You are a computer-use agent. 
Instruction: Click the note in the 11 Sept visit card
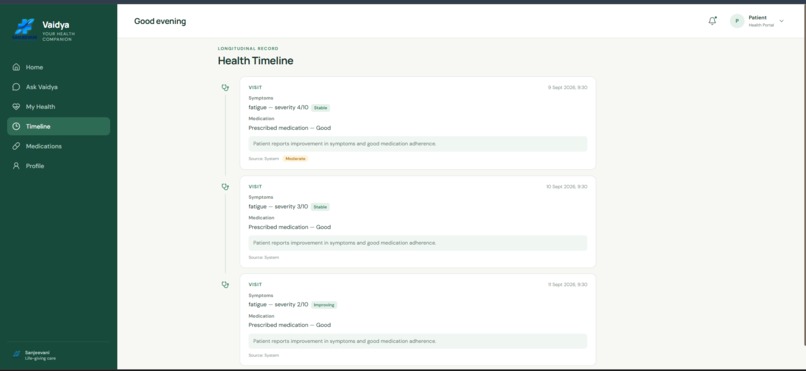418,341
